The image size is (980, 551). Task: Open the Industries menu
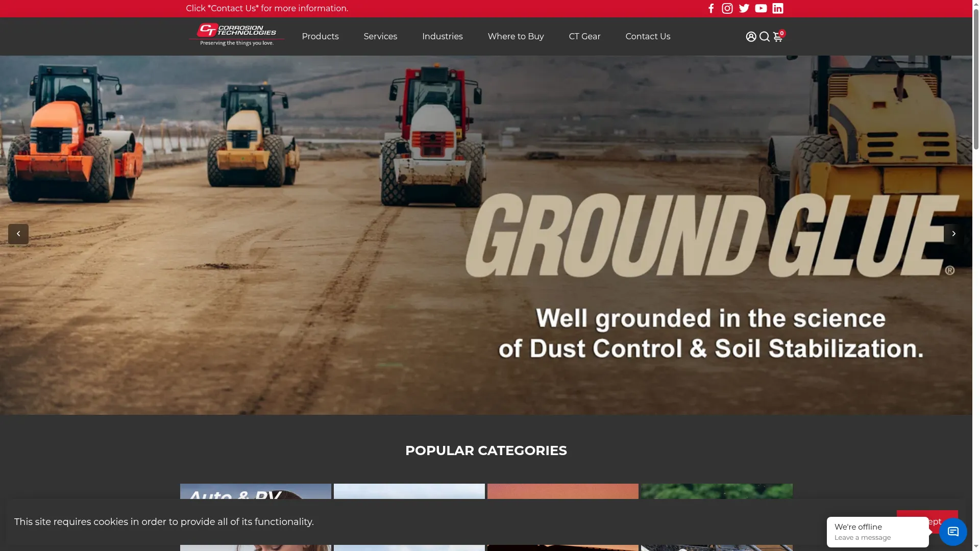click(443, 37)
